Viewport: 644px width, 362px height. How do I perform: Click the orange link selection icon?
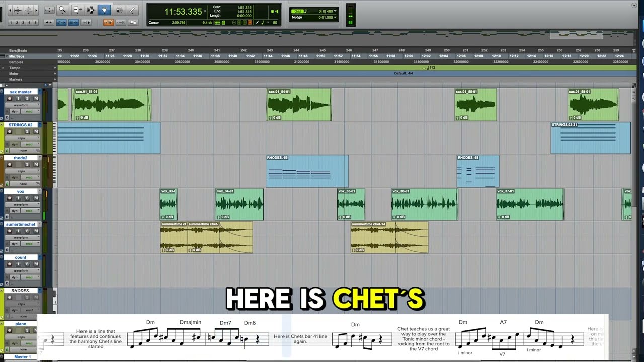coord(108,22)
